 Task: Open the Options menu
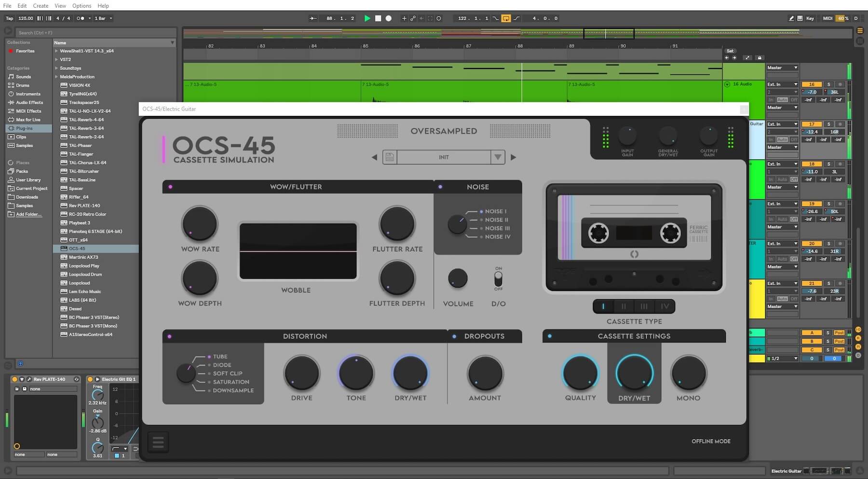(x=81, y=6)
